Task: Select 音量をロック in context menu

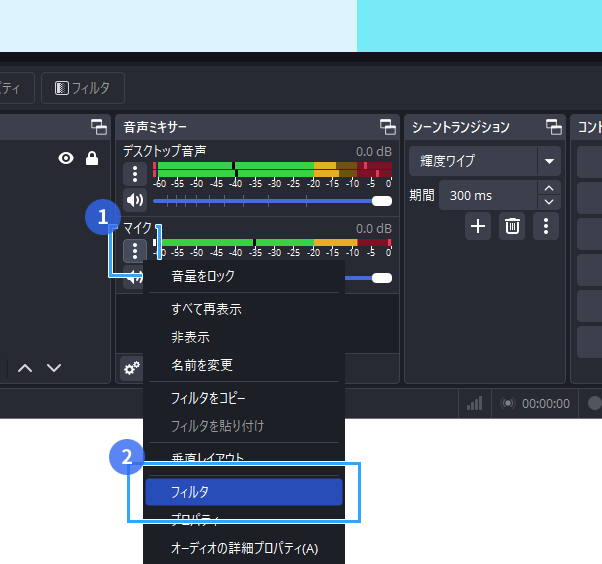Action: (244, 276)
